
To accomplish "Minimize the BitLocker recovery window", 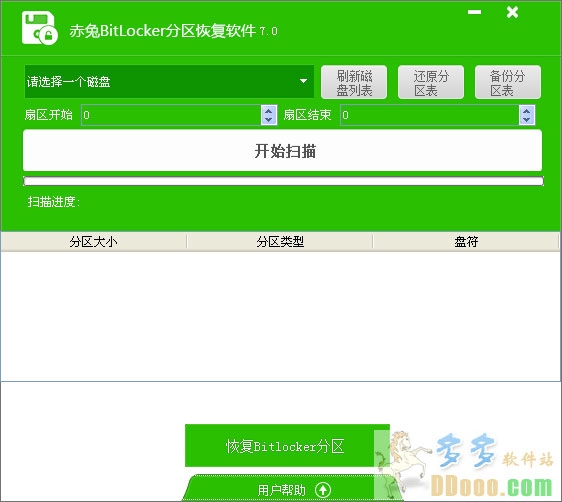I will 474,12.
